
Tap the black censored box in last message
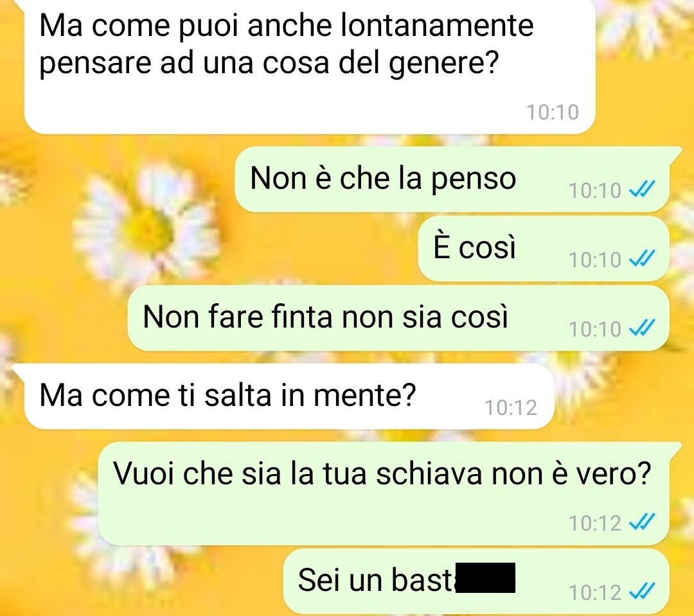pyautogui.click(x=486, y=577)
